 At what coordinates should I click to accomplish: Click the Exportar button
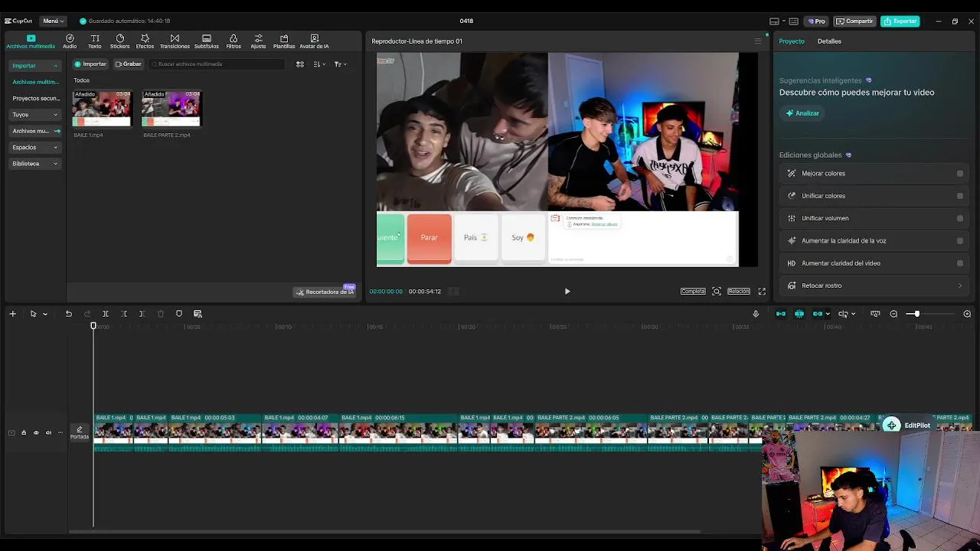(x=900, y=21)
